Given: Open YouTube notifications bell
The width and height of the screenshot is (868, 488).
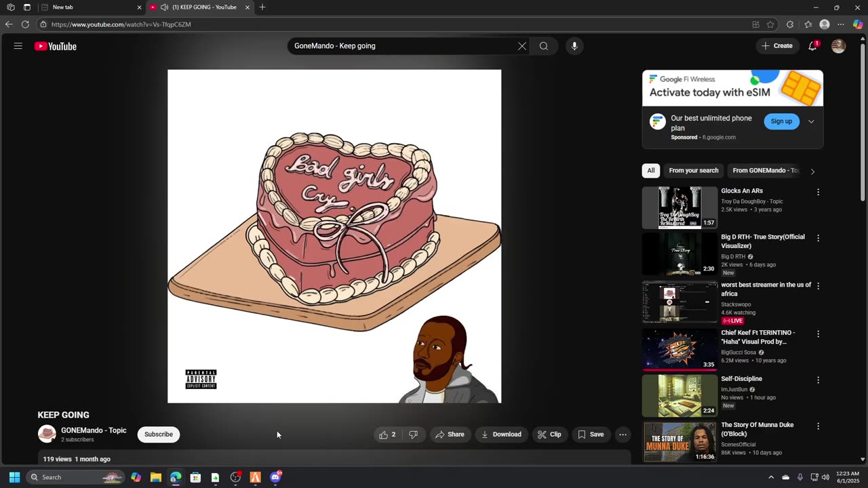Looking at the screenshot, I should click(812, 46).
